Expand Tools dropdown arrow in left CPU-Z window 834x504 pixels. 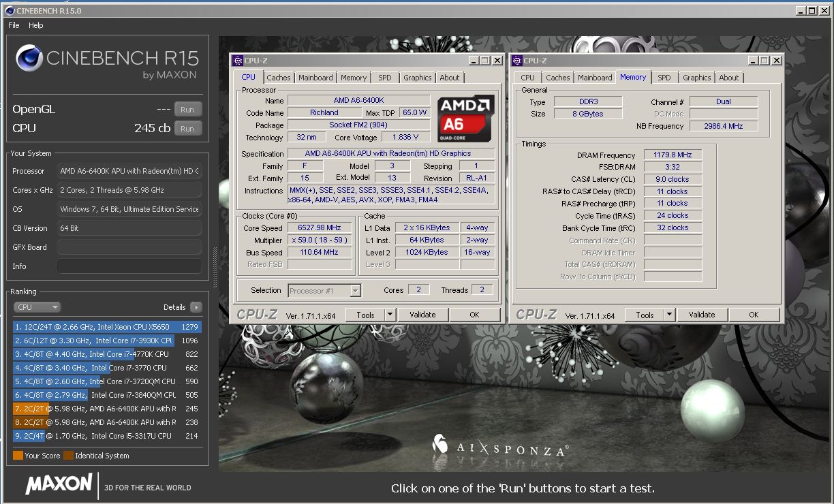coord(390,315)
